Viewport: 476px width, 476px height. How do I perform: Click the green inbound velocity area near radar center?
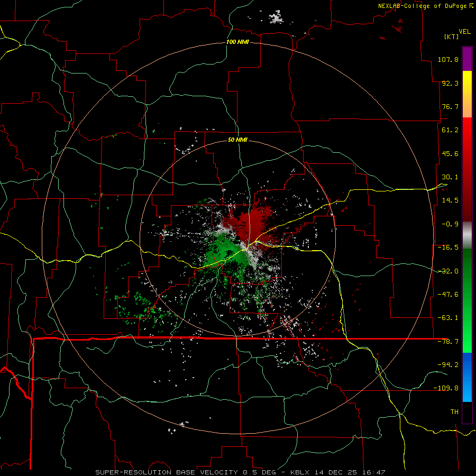click(226, 251)
